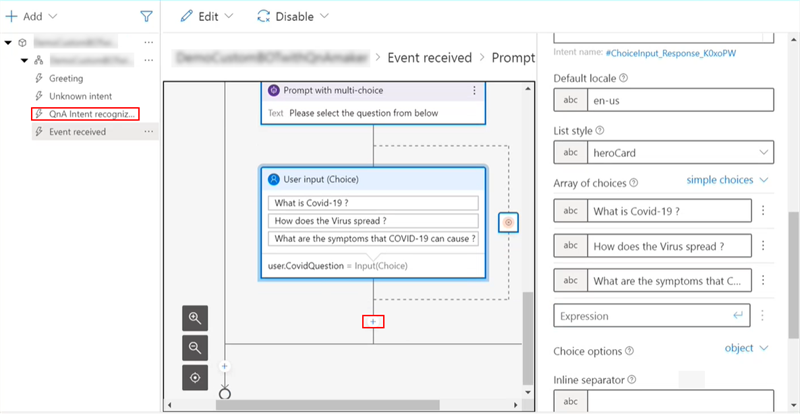The image size is (800, 414).
Task: Open the Disable dropdown menu
Action: [293, 16]
